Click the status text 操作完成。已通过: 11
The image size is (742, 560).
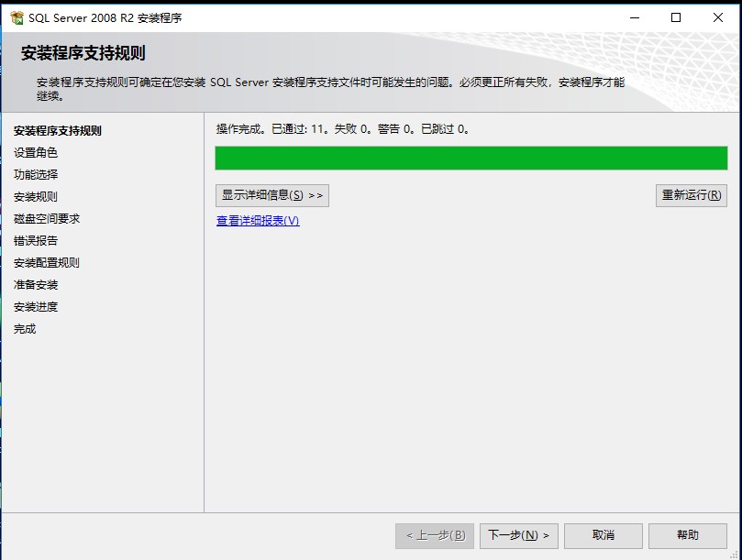click(x=271, y=129)
